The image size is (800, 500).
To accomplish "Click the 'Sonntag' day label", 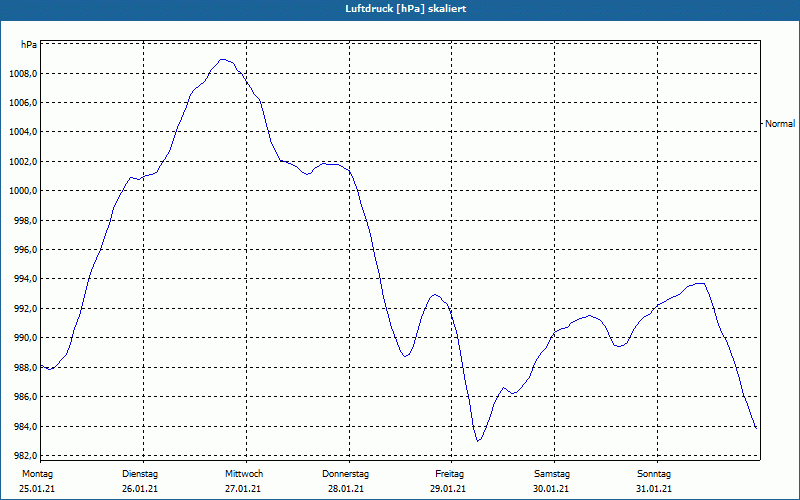I will [654, 474].
